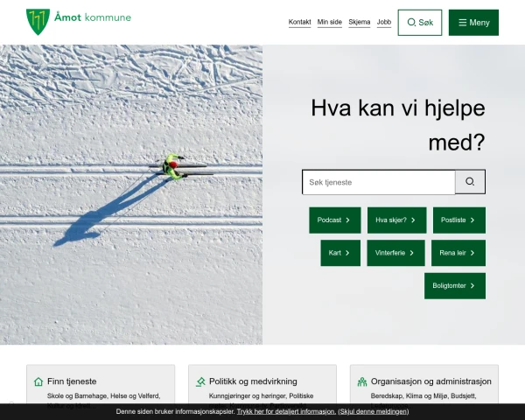This screenshot has width=525, height=420.
Task: Open the Rena leir shortcut button
Action: [x=458, y=253]
